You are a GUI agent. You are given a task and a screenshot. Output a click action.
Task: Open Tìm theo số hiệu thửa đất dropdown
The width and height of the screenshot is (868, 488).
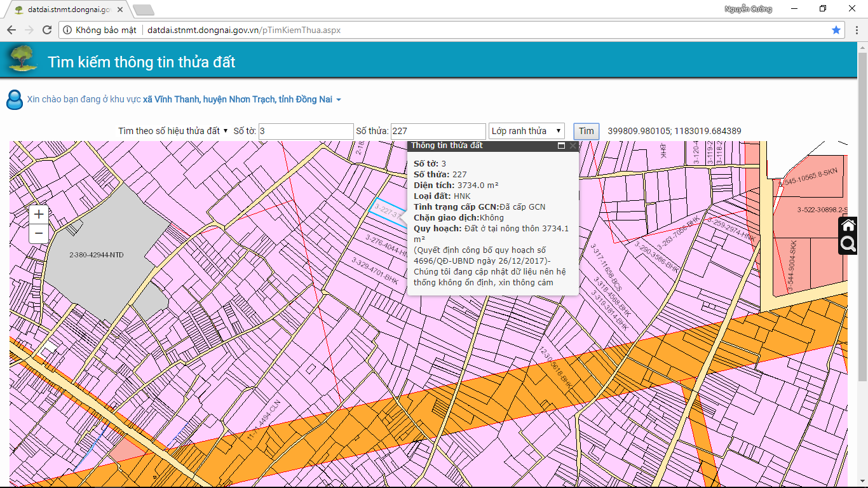173,131
